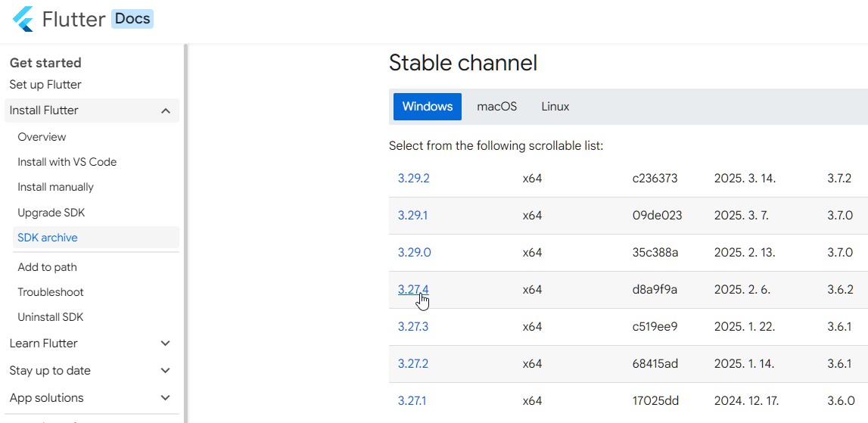This screenshot has width=868, height=423.
Task: Download Flutter version 3.27.4
Action: tap(413, 289)
